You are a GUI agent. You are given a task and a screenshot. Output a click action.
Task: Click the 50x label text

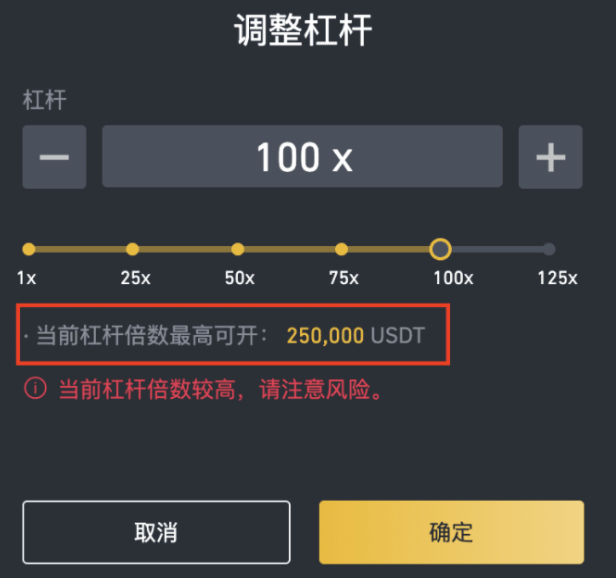(x=240, y=278)
